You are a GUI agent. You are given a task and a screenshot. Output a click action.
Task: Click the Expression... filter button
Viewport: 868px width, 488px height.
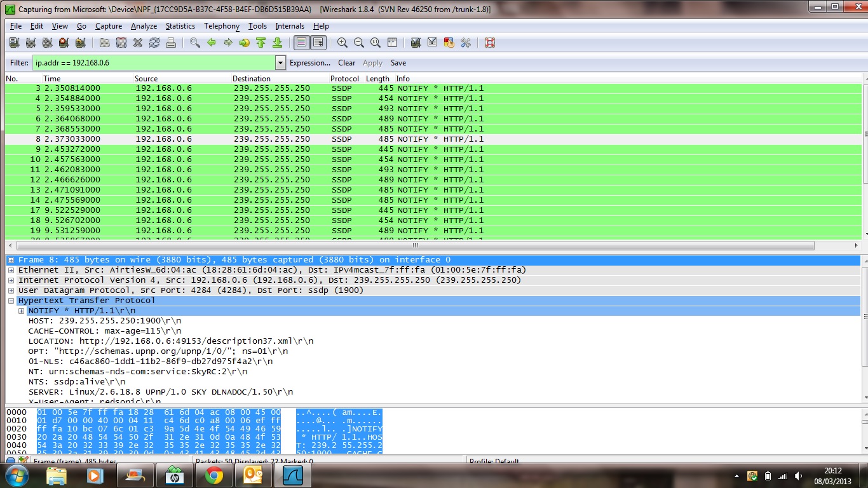click(x=310, y=63)
